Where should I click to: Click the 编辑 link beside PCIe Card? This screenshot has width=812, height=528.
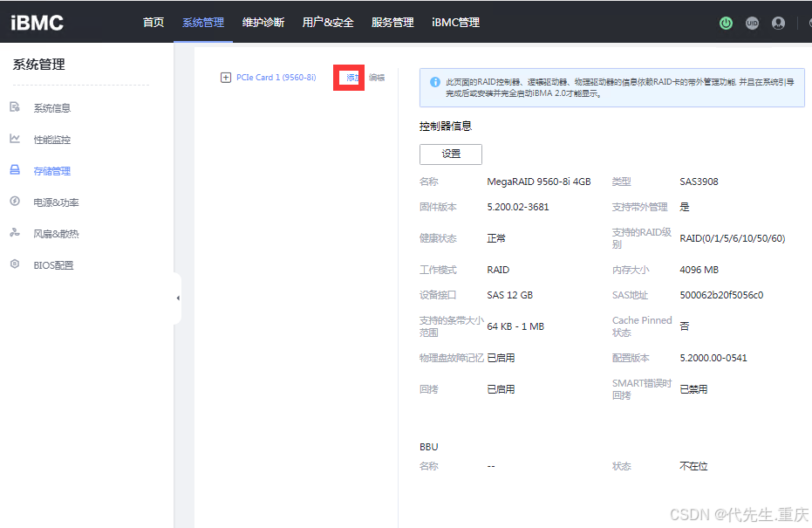[x=377, y=78]
